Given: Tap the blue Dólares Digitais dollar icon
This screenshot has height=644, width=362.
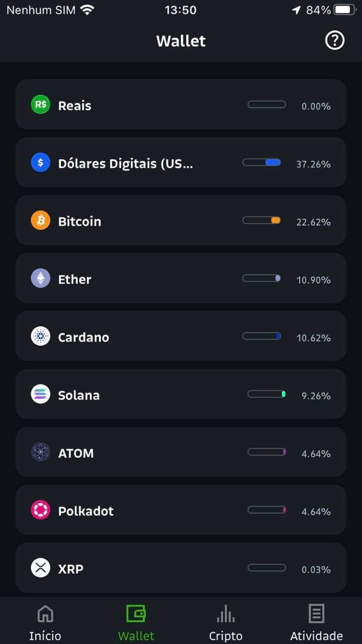Looking at the screenshot, I should tap(41, 162).
